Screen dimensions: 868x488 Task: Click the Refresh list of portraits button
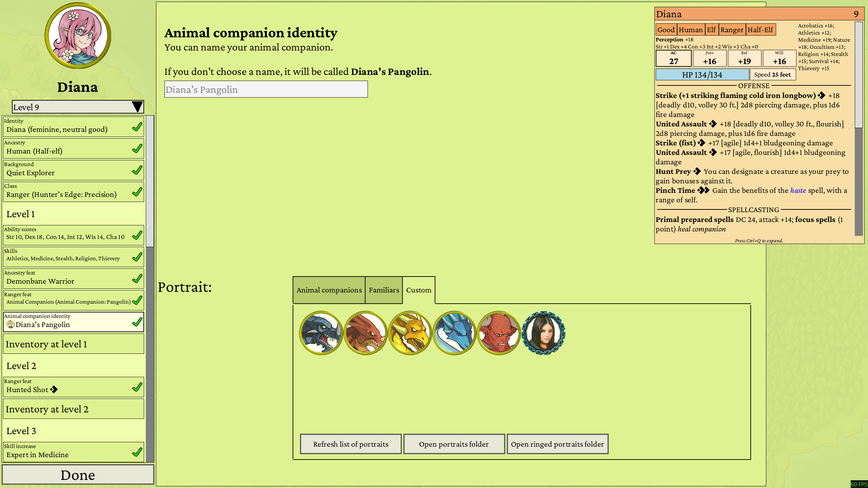pos(351,444)
